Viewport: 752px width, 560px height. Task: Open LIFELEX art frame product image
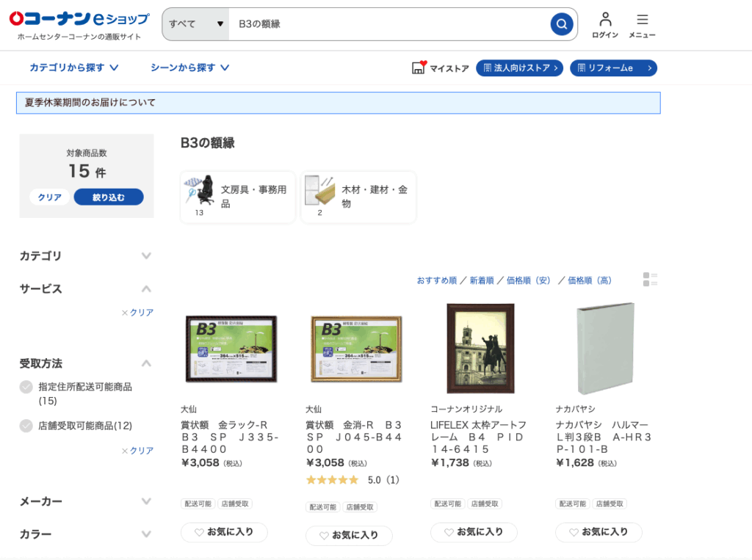pos(480,349)
